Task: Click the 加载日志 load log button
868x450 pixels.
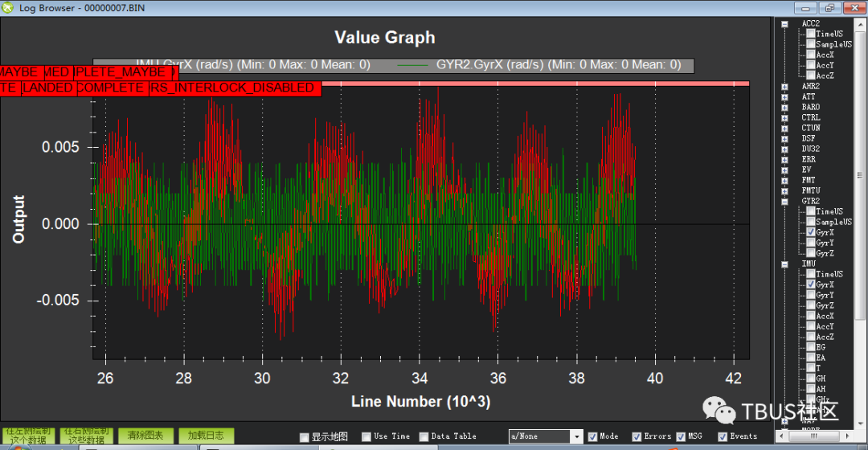Action: [x=206, y=436]
